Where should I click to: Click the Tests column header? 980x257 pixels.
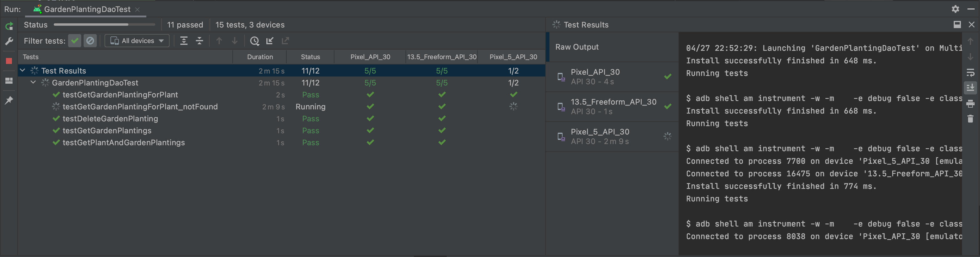125,57
